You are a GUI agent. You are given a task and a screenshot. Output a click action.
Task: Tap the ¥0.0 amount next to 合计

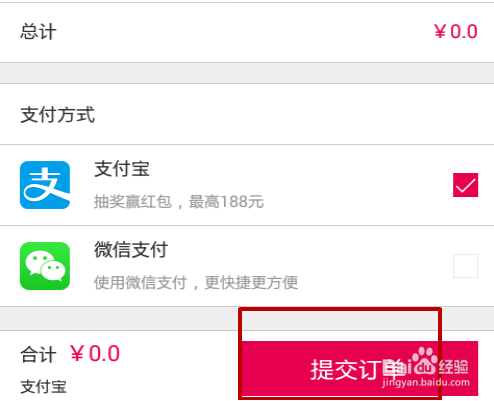(x=95, y=354)
